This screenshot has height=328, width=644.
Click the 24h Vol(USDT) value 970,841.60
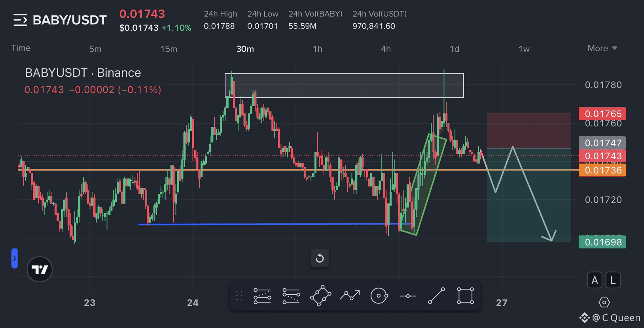point(374,26)
